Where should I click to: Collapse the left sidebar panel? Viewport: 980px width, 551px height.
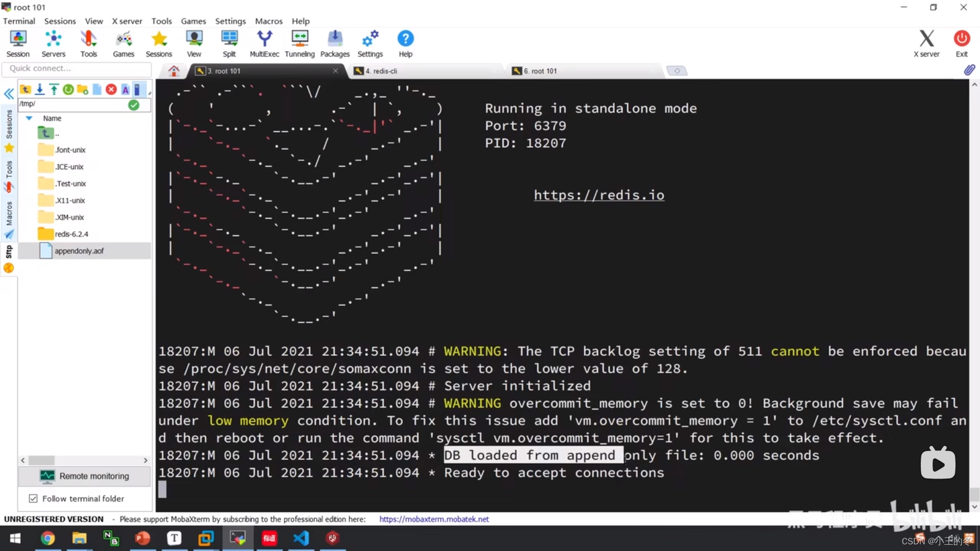[9, 94]
